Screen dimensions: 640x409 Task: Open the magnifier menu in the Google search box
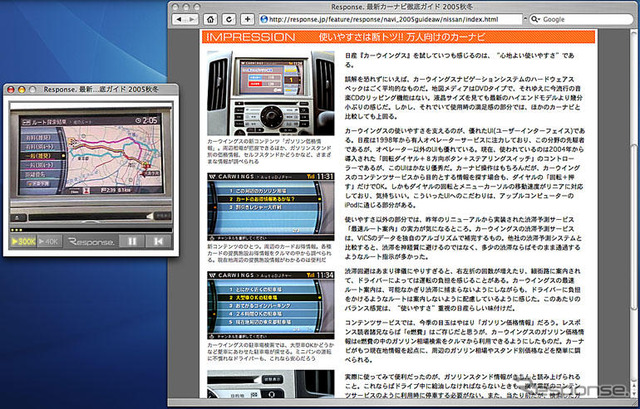(536, 19)
